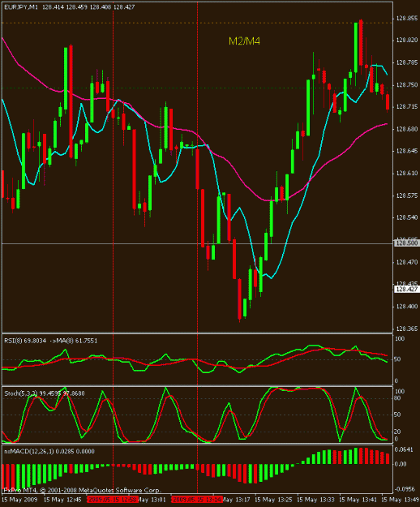Select the current price tag 128.427
420x507 pixels.
[x=407, y=289]
